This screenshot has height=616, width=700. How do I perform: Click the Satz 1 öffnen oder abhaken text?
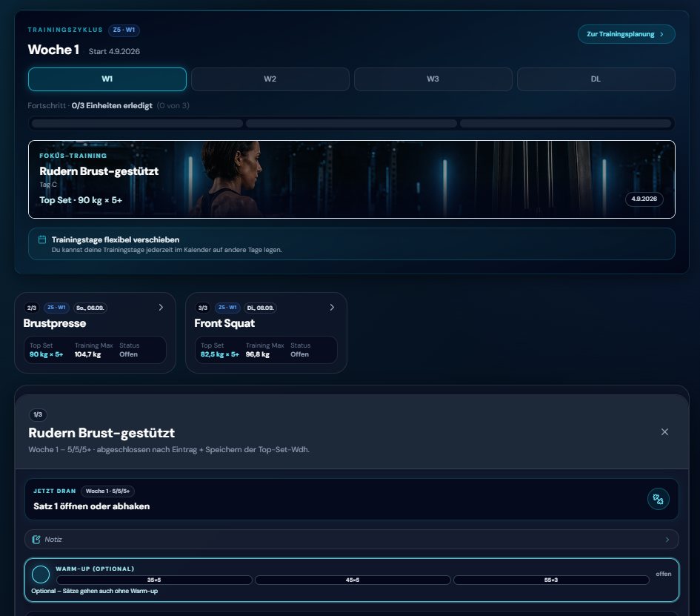point(92,506)
